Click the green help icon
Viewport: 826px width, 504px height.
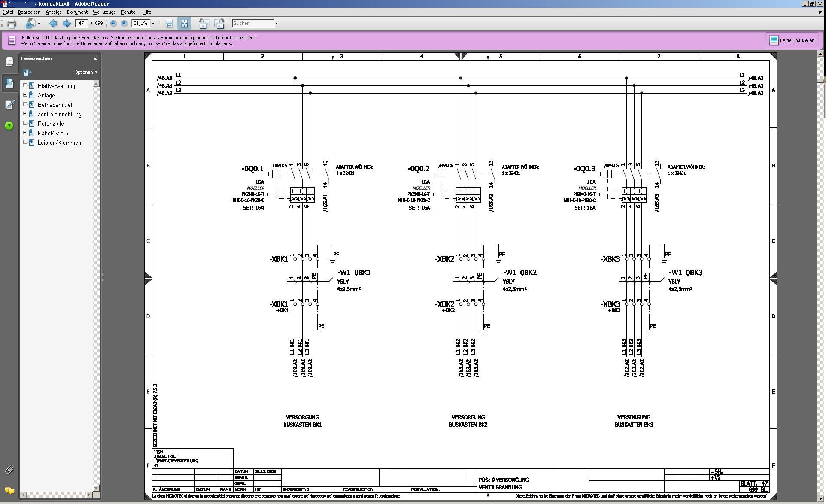click(x=9, y=126)
